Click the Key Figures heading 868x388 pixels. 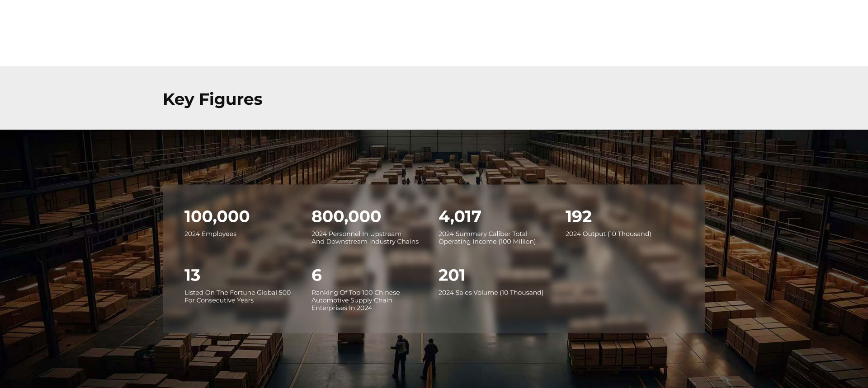(212, 99)
